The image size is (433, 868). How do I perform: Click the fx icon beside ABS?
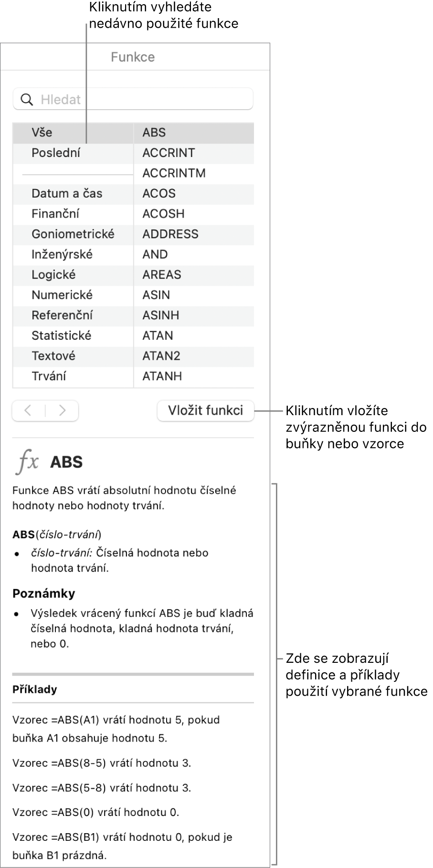tap(28, 462)
